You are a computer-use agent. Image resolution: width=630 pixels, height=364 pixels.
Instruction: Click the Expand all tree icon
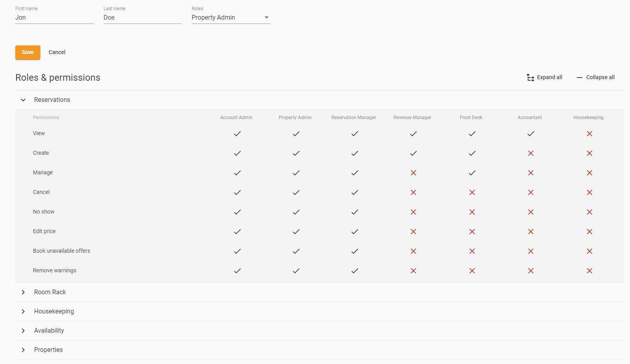(x=530, y=78)
